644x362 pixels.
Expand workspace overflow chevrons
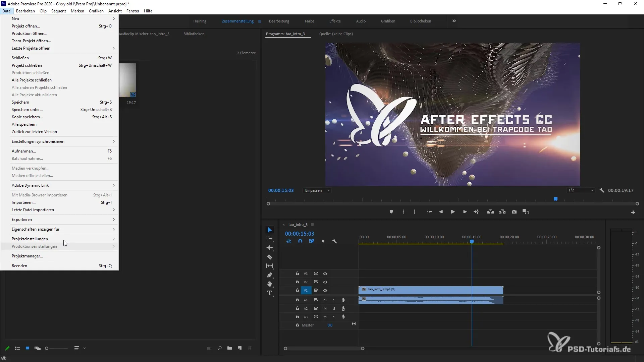click(x=454, y=21)
